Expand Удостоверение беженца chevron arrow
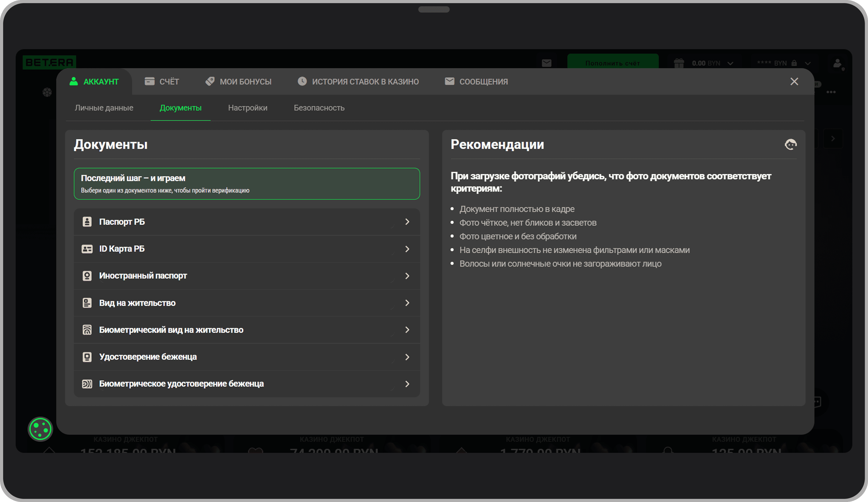 pyautogui.click(x=407, y=357)
